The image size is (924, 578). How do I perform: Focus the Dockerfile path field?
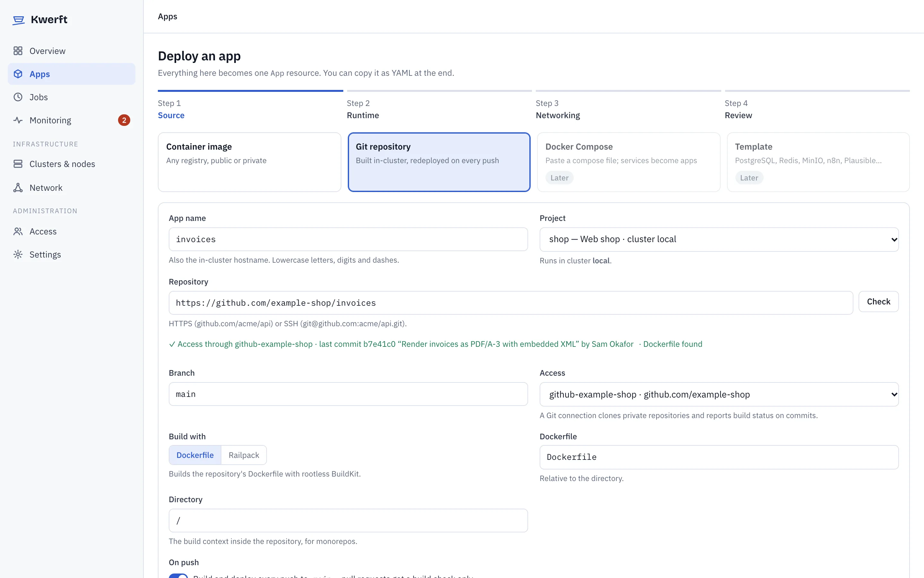point(719,457)
